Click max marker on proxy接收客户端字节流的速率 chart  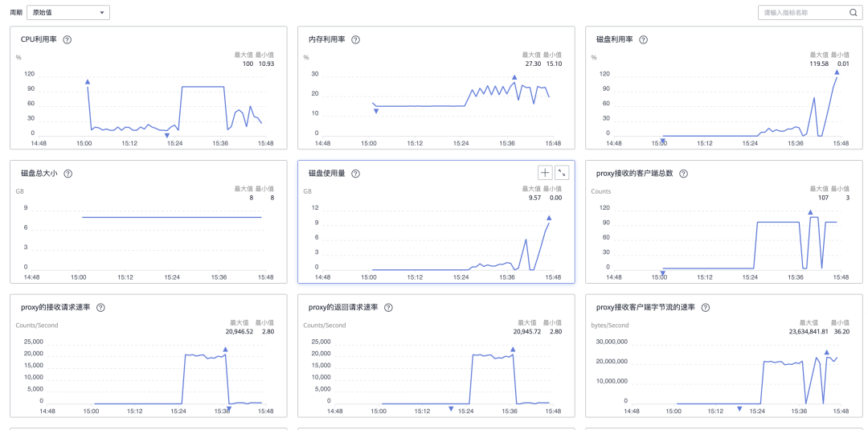(826, 352)
